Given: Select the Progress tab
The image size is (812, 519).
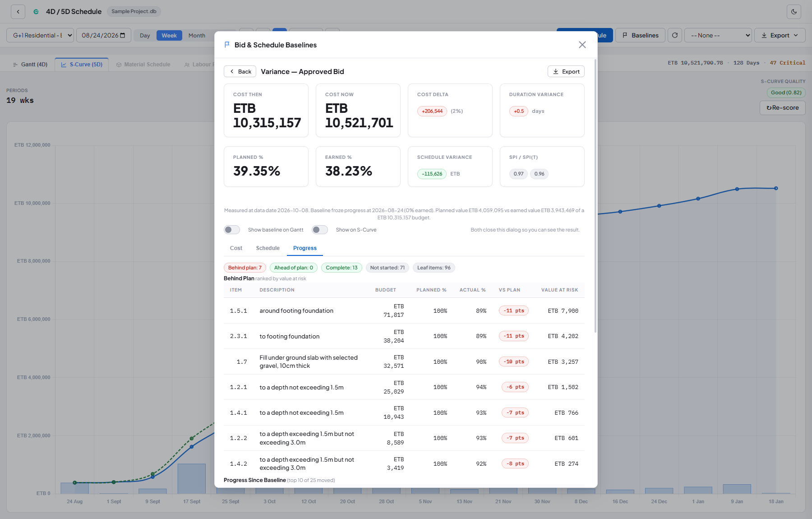Looking at the screenshot, I should [305, 248].
